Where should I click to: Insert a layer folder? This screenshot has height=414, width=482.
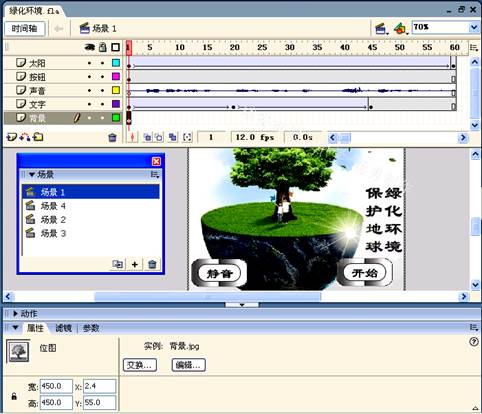(x=38, y=137)
